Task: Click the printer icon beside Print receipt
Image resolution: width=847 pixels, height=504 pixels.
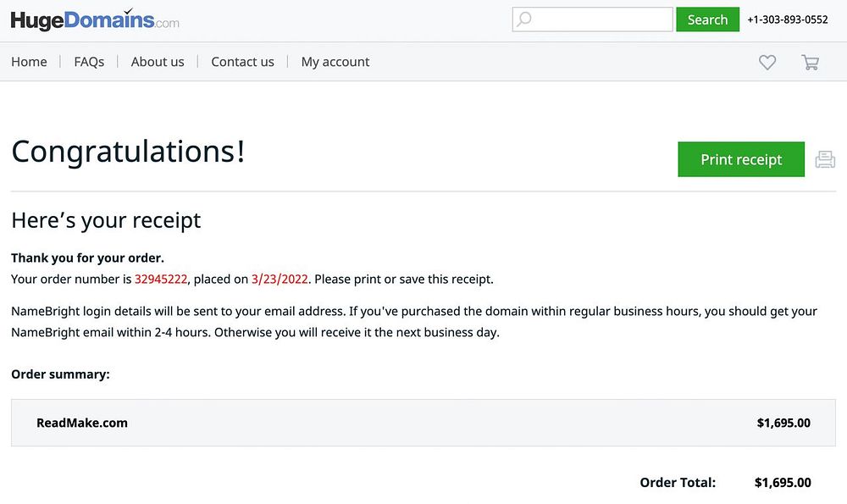Action: click(x=825, y=159)
